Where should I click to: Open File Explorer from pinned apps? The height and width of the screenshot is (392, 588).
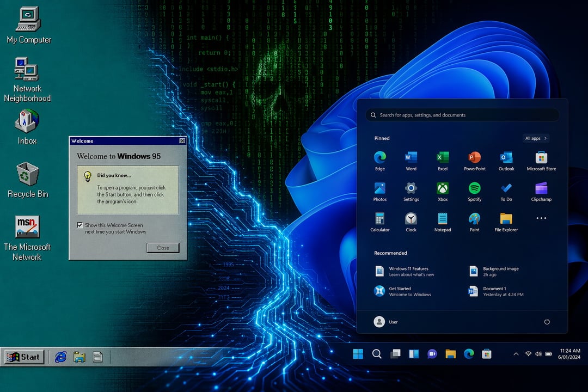(x=506, y=222)
